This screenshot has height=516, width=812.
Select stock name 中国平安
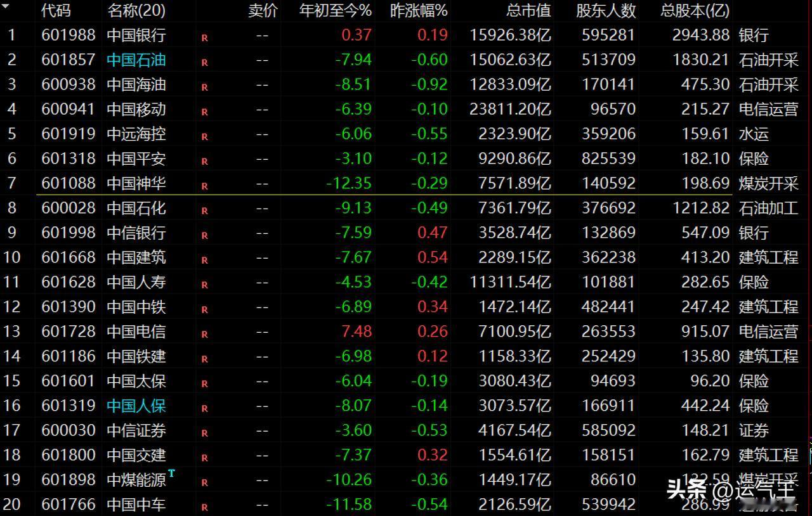pos(136,158)
